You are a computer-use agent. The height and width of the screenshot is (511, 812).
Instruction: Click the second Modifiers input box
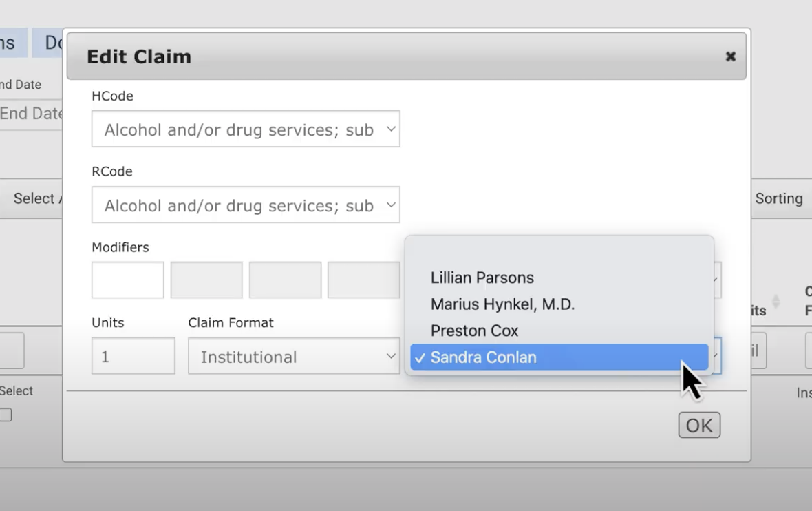(206, 280)
